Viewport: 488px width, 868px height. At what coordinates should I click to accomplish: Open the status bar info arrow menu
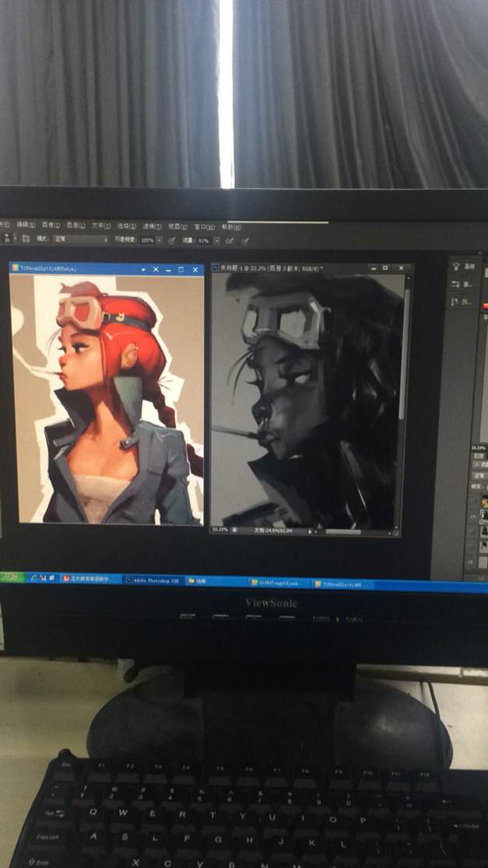311,531
